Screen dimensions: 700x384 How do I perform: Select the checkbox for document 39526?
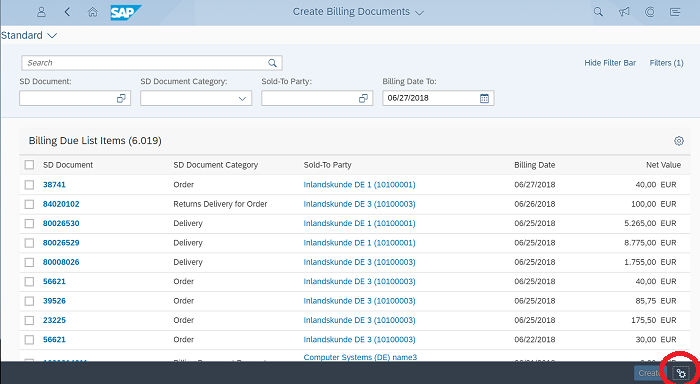(29, 301)
